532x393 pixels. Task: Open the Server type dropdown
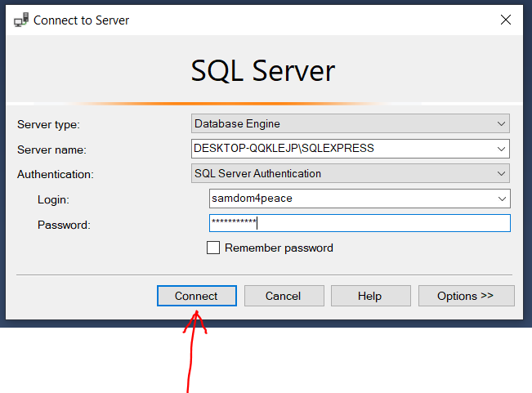pos(350,123)
